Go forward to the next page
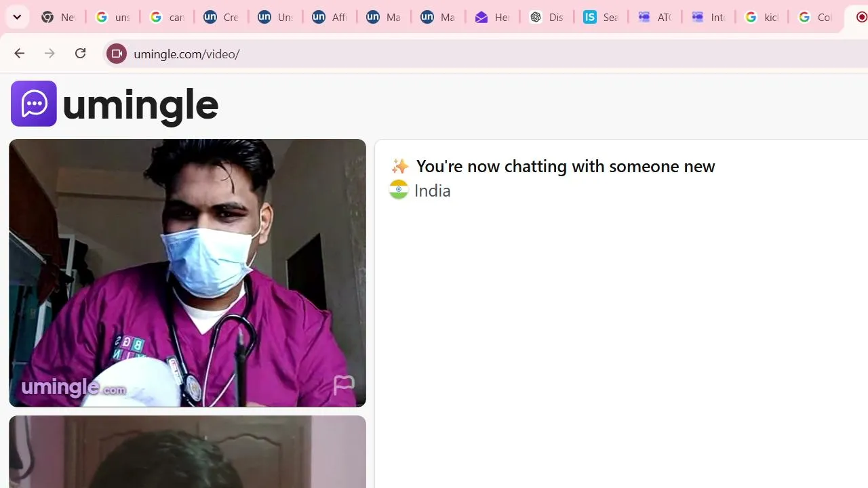868x488 pixels. pyautogui.click(x=50, y=54)
